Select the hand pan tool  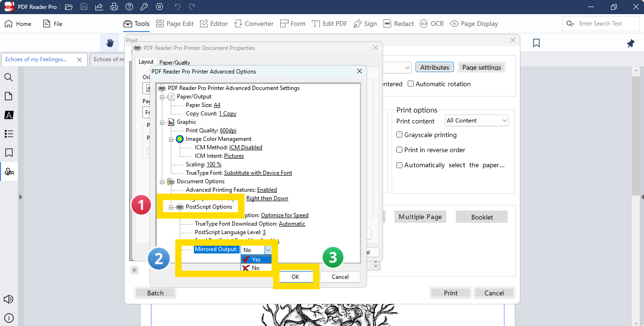click(x=110, y=43)
